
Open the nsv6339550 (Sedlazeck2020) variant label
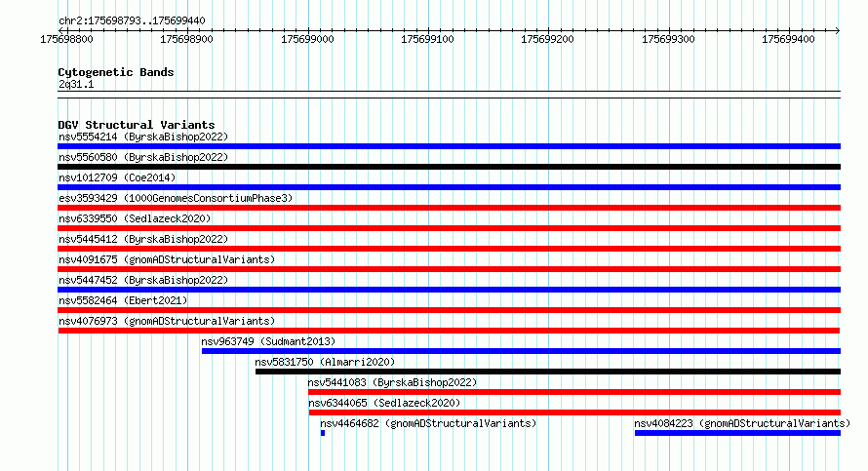pos(135,218)
